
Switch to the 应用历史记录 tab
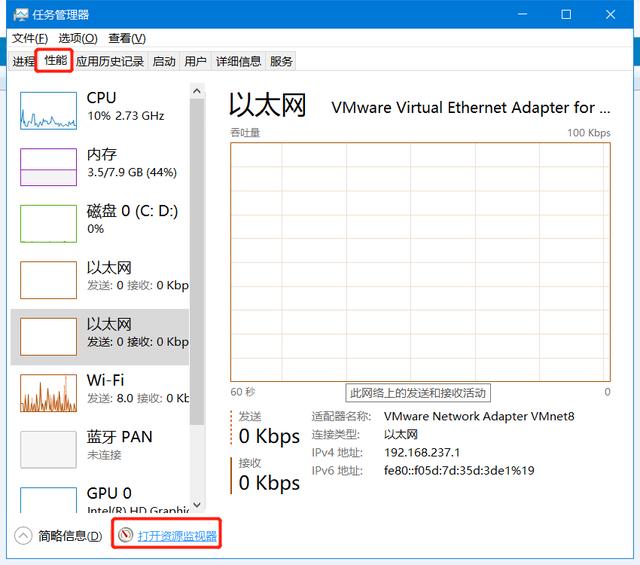[x=110, y=61]
